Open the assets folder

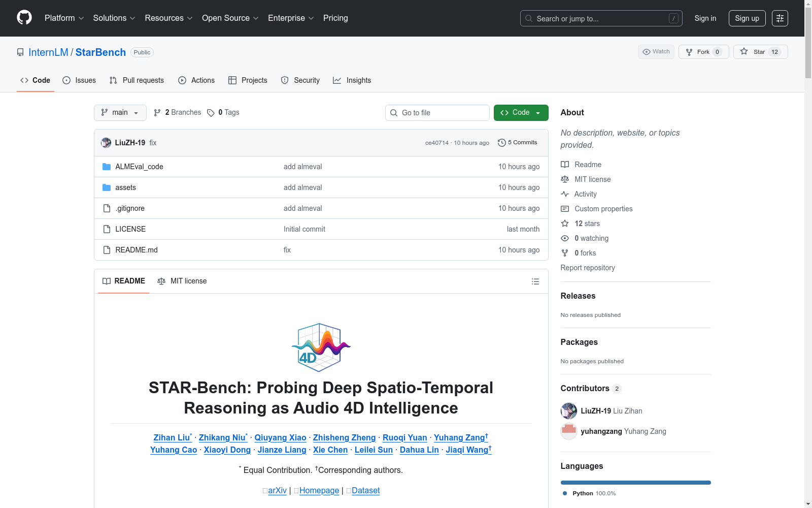click(125, 187)
